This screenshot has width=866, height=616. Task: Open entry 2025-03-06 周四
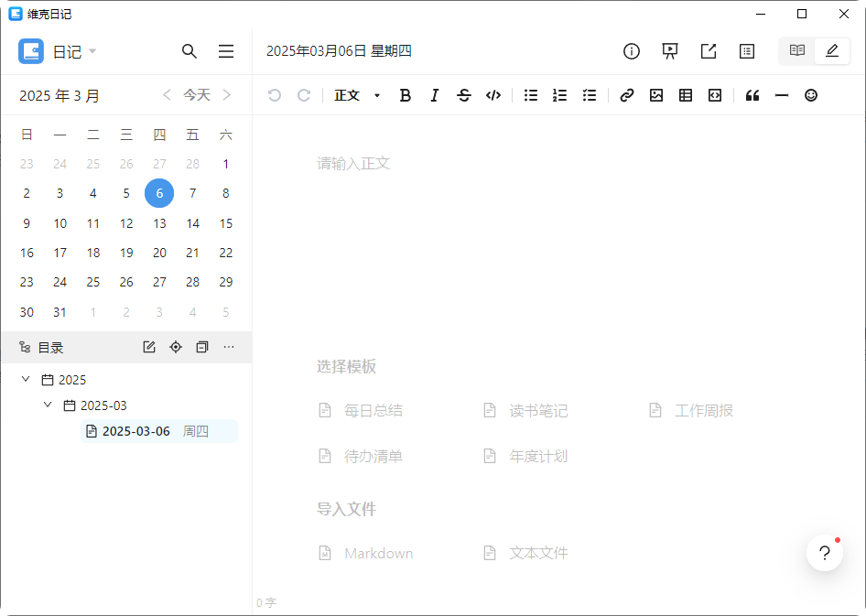(x=159, y=431)
